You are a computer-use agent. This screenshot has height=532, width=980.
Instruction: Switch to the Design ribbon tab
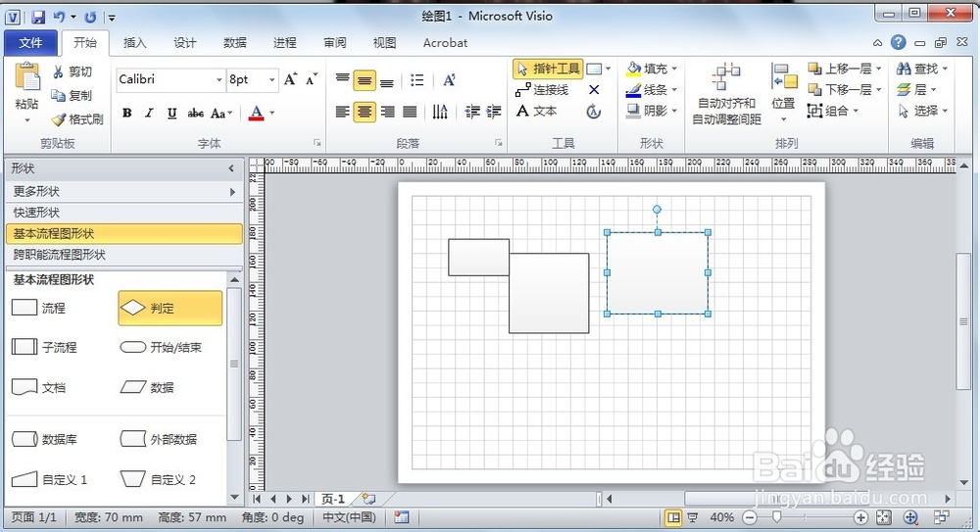(184, 43)
